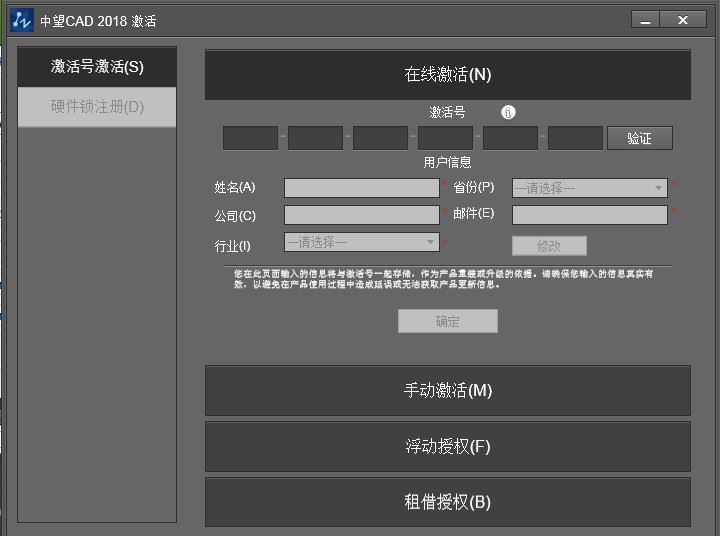Click the 验证 button
Screen dimensions: 720x536
(640, 138)
